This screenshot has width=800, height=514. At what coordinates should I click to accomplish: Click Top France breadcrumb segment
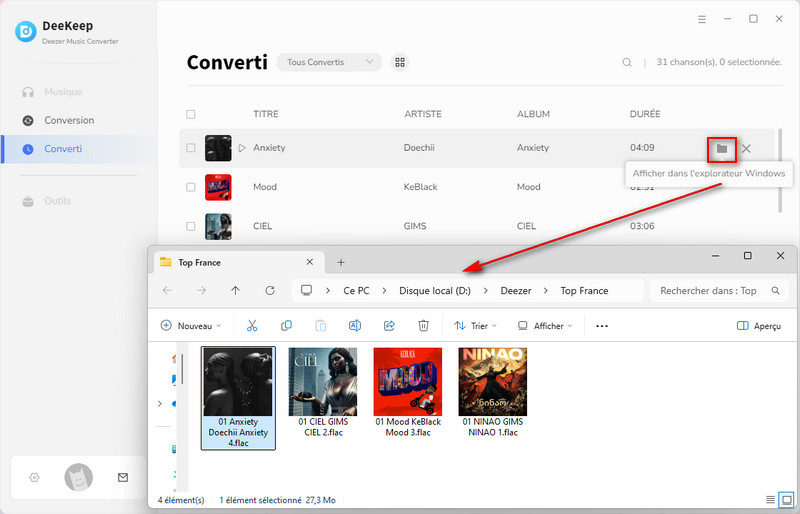(x=584, y=291)
